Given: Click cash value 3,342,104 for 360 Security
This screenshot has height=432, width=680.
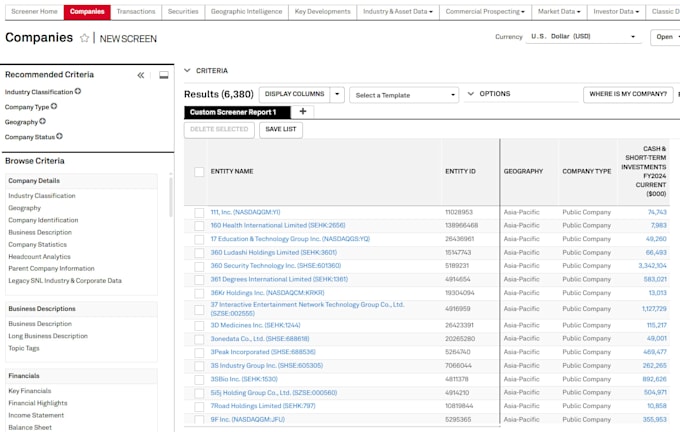Looking at the screenshot, I should coord(652,265).
